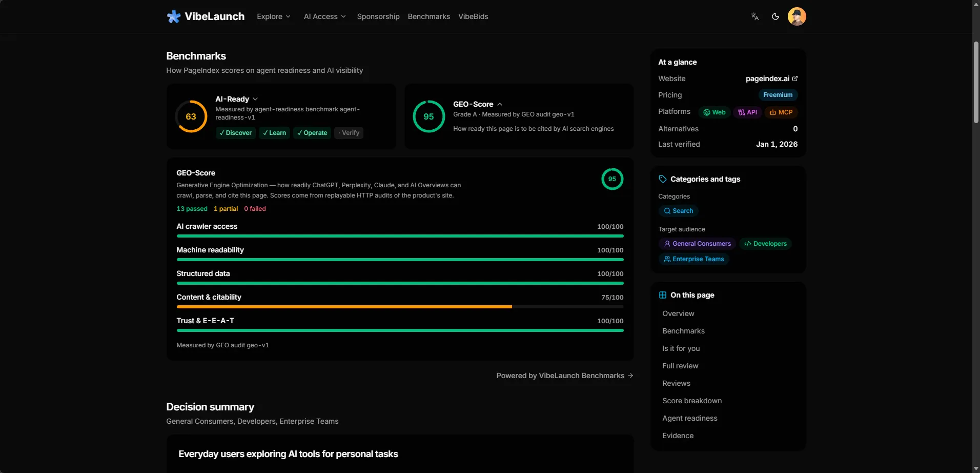Click the Content & citability progress bar
The width and height of the screenshot is (980, 473).
pos(400,307)
